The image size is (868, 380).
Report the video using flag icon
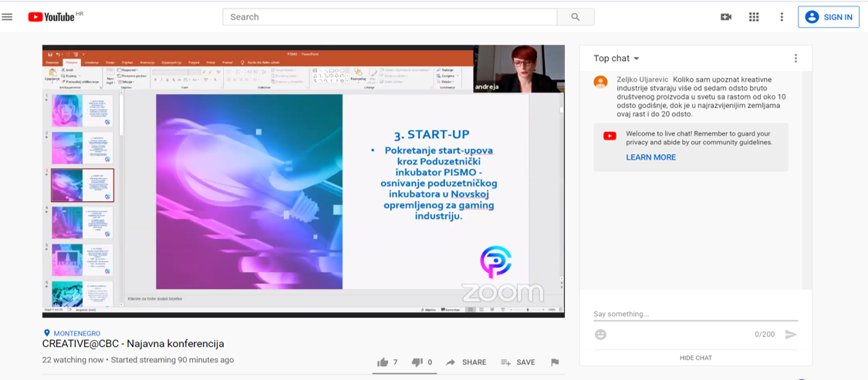point(555,362)
